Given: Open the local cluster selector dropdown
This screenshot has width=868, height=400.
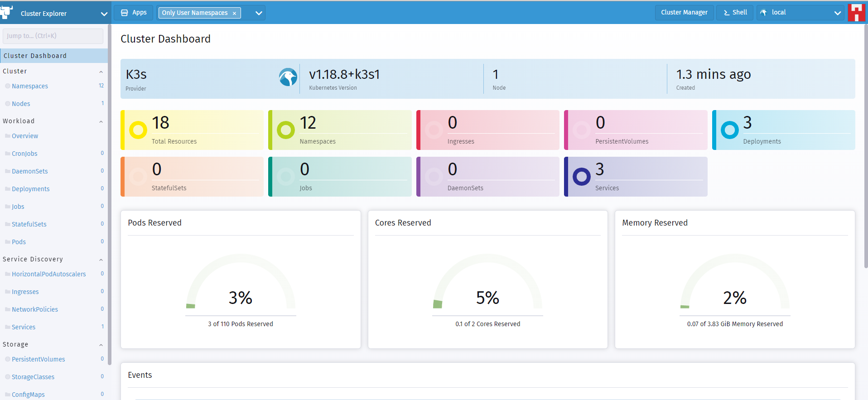Looking at the screenshot, I should (x=837, y=13).
